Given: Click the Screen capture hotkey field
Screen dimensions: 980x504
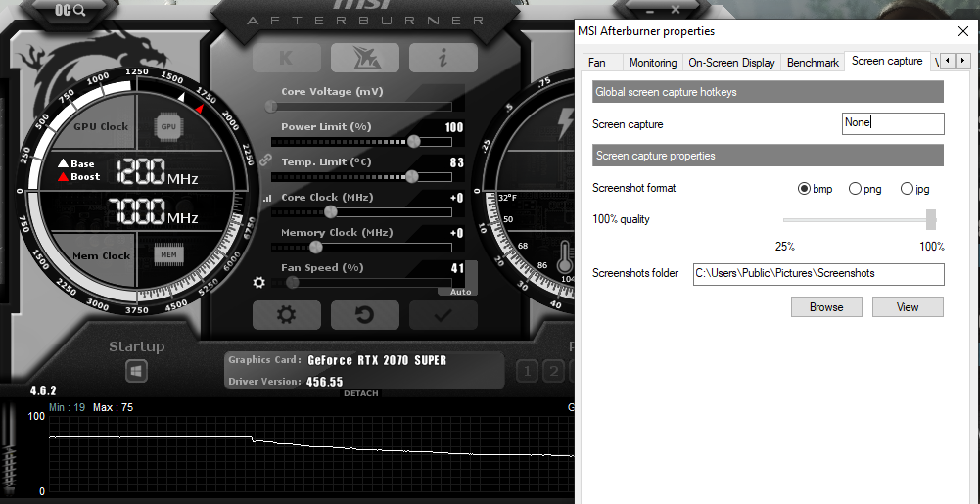Looking at the screenshot, I should pos(893,123).
